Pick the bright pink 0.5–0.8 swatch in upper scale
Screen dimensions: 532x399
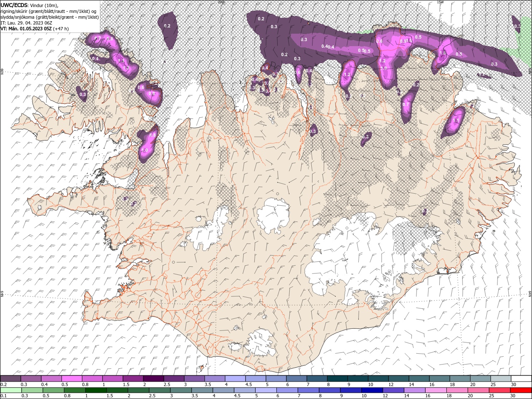coord(71,379)
